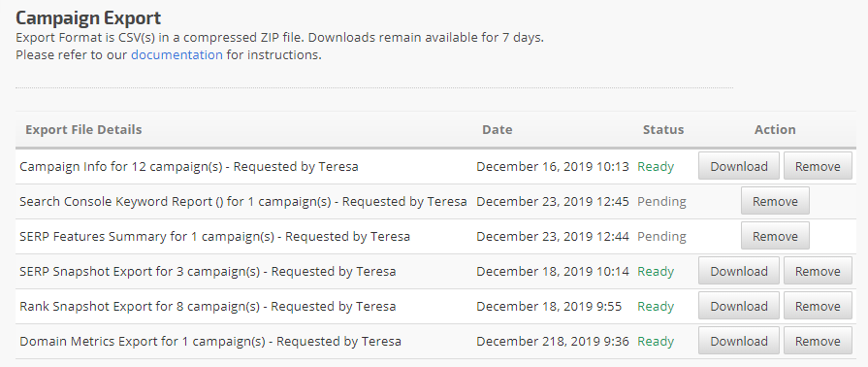Remove the Rank Snapshot Export entry
The width and height of the screenshot is (868, 367).
point(818,306)
